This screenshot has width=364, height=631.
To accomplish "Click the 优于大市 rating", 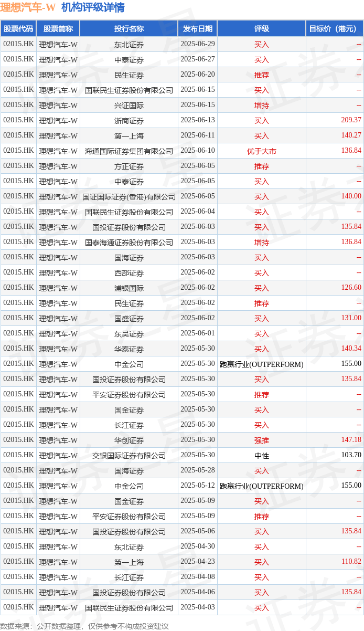I will pos(262,151).
